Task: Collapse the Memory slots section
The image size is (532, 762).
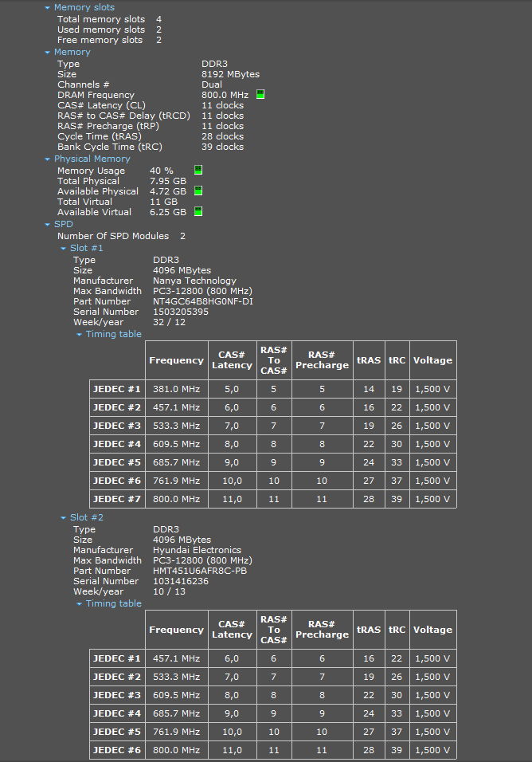Action: (x=47, y=8)
